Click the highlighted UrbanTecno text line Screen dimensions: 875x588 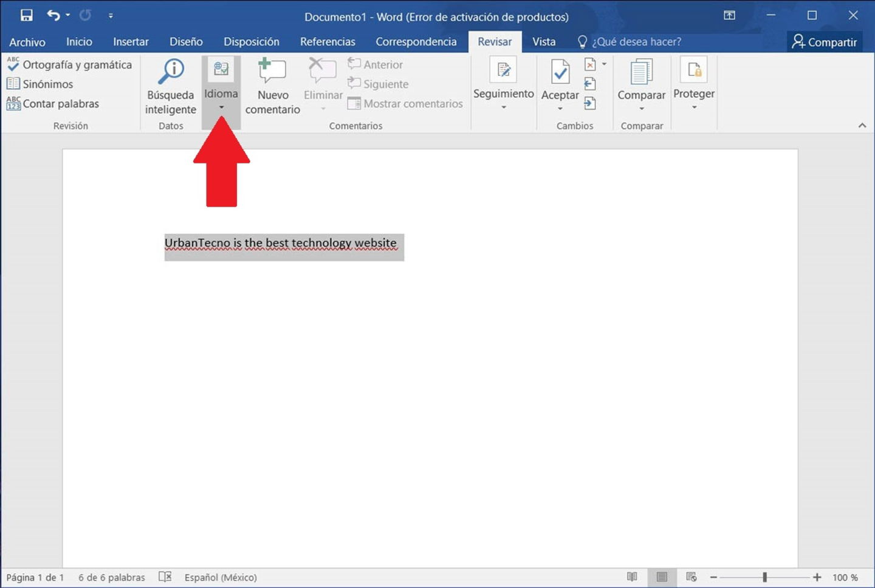pyautogui.click(x=281, y=243)
